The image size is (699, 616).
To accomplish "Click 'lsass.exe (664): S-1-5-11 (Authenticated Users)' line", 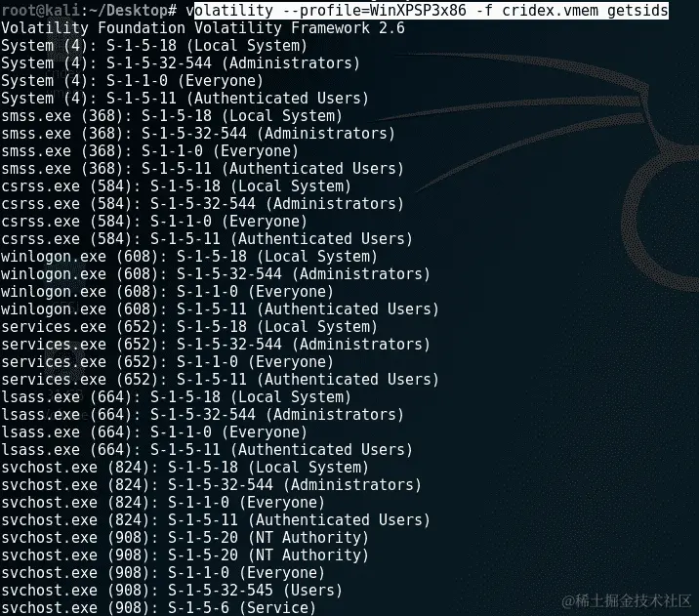I will [x=207, y=450].
